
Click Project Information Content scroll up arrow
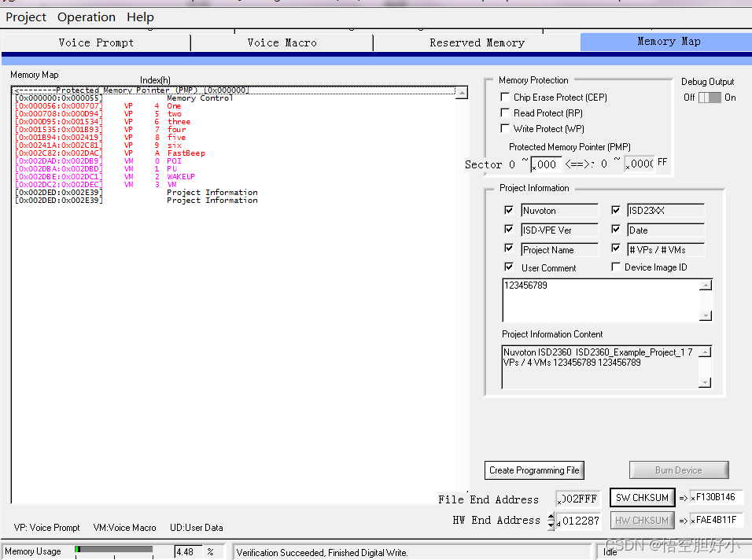[705, 352]
